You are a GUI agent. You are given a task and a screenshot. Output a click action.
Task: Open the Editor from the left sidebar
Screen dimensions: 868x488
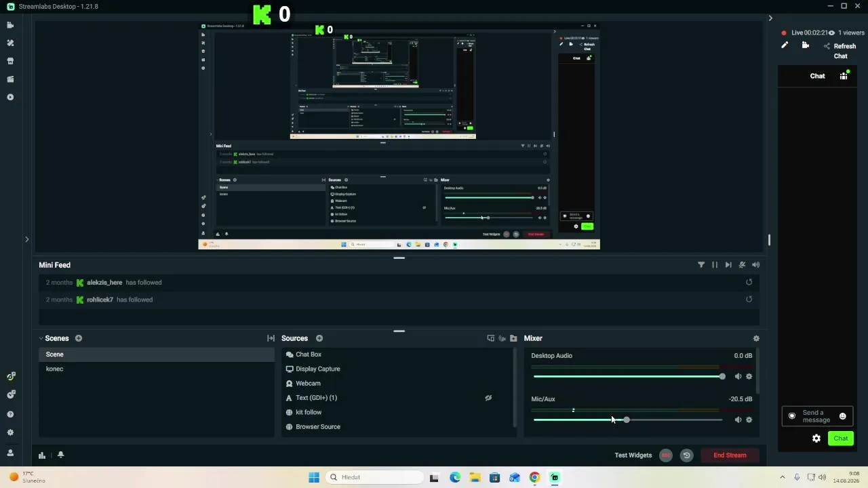point(10,25)
